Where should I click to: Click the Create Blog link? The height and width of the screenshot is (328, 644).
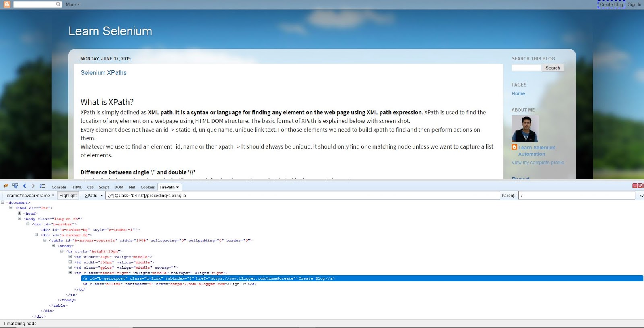point(611,4)
